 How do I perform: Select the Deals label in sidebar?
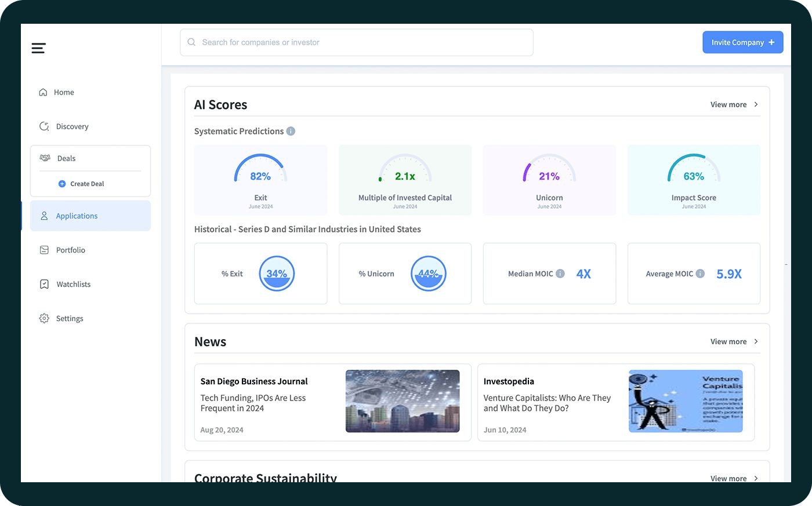[x=66, y=158]
